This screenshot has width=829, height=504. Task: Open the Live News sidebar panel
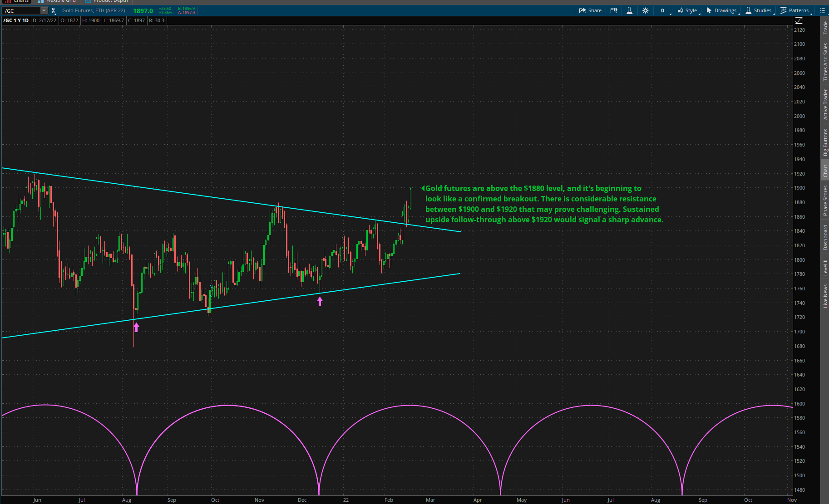click(x=825, y=296)
